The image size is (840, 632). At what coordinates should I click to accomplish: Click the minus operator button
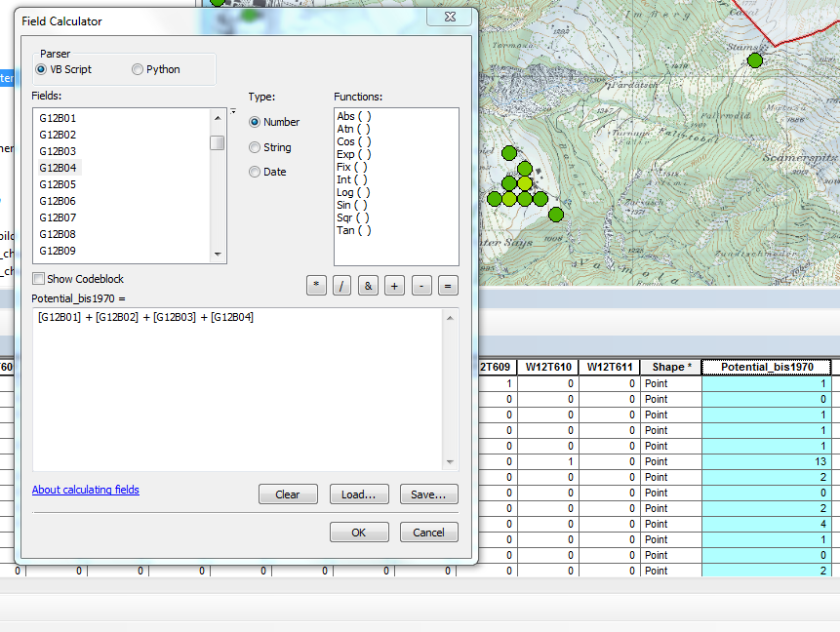(421, 286)
